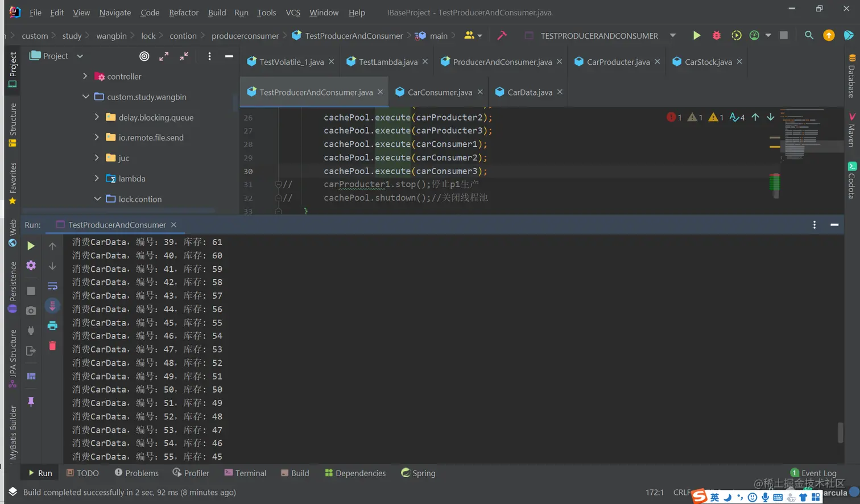Click the build hammer icon
The image size is (860, 504).
coord(502,35)
